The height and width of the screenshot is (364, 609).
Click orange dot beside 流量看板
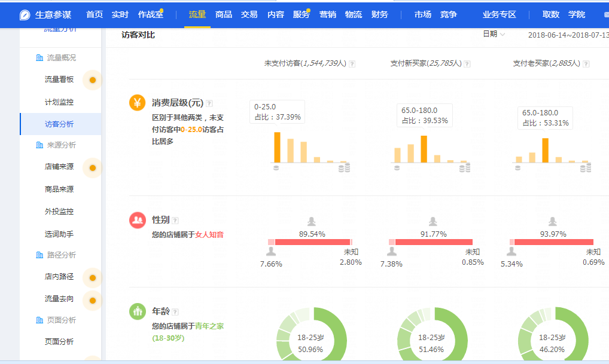(92, 80)
